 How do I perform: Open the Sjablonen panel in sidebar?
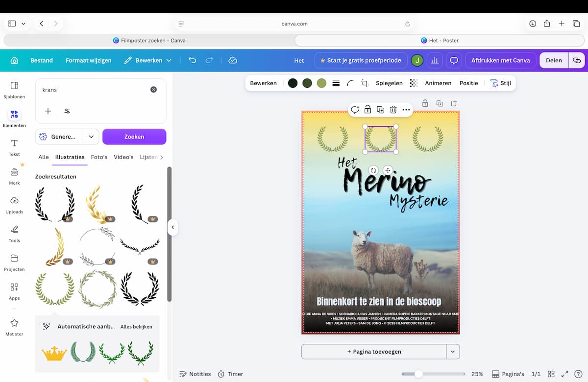(14, 90)
